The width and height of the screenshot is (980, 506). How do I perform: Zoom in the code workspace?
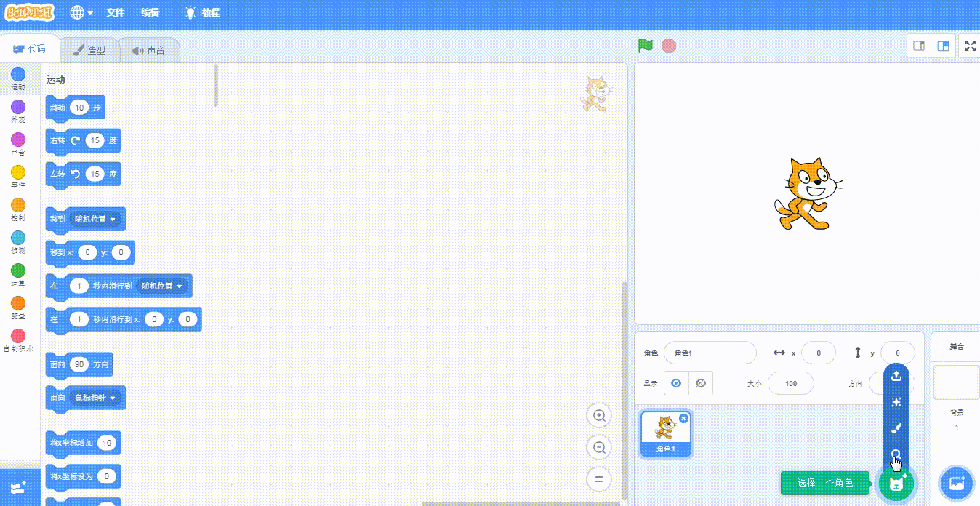pos(600,416)
